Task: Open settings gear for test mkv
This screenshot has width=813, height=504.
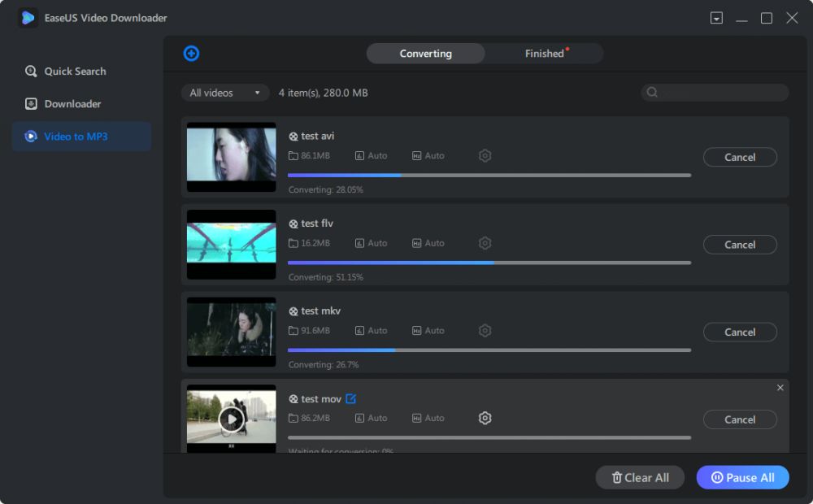Action: pos(485,331)
